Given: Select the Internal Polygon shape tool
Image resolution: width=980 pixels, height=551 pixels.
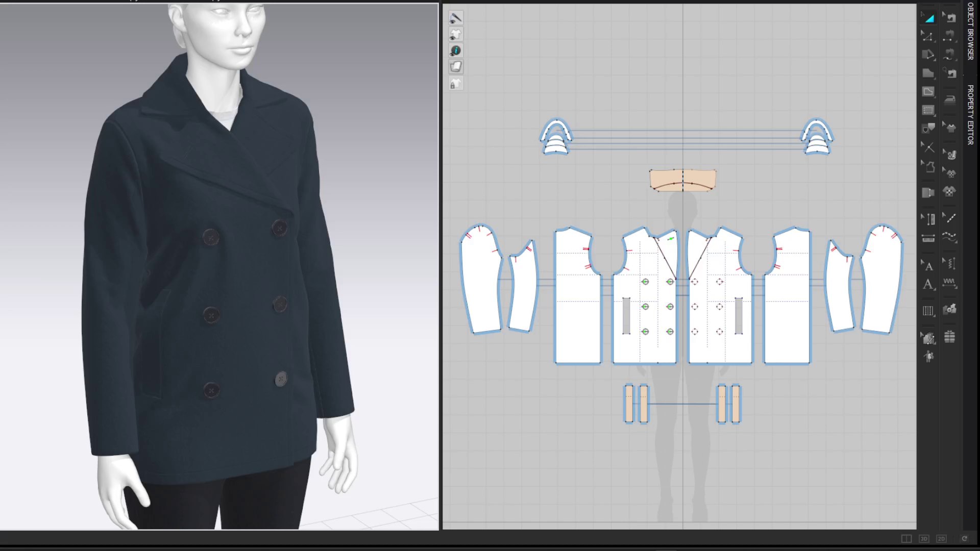Looking at the screenshot, I should pos(928,92).
